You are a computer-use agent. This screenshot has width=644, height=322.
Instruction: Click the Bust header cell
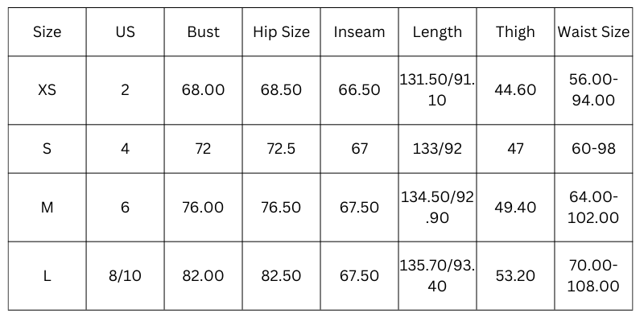203,32
